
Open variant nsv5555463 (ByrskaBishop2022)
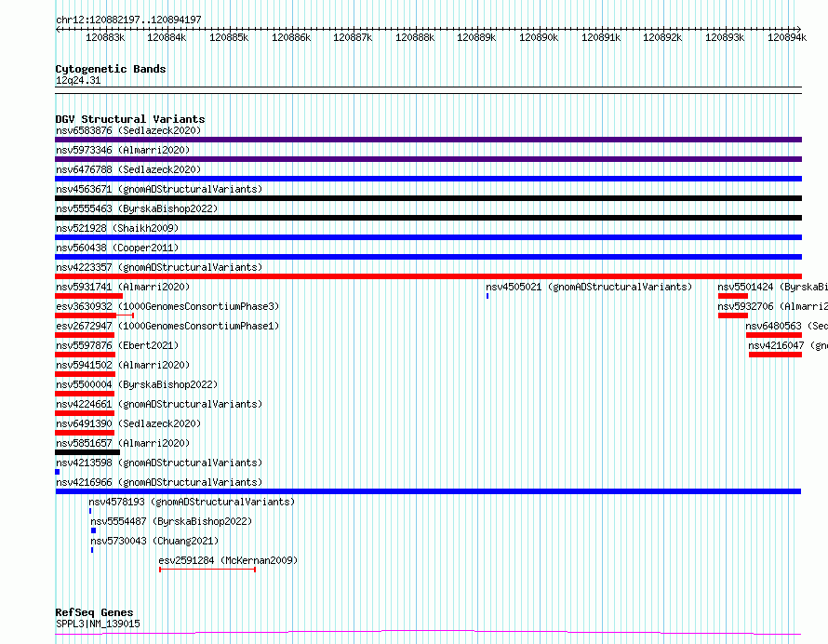(137, 208)
